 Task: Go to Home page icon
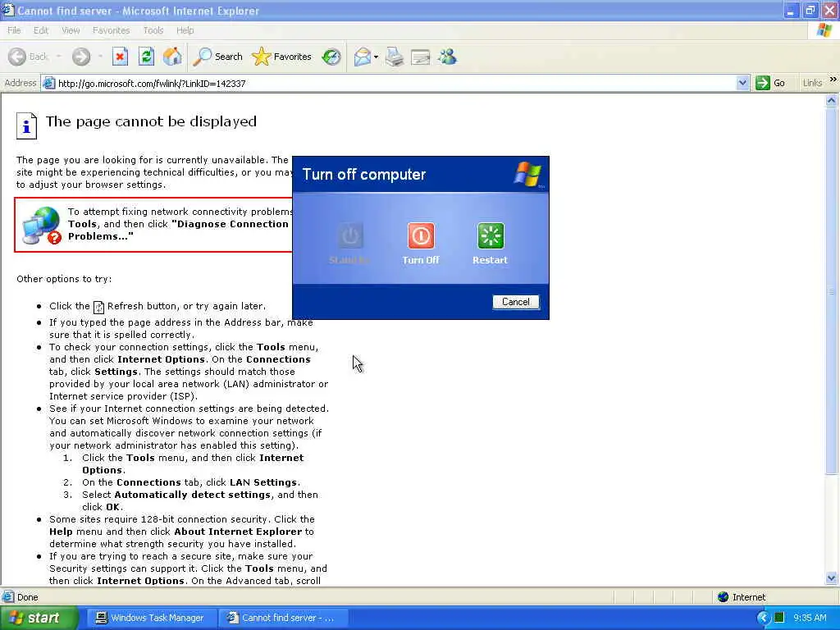[172, 57]
